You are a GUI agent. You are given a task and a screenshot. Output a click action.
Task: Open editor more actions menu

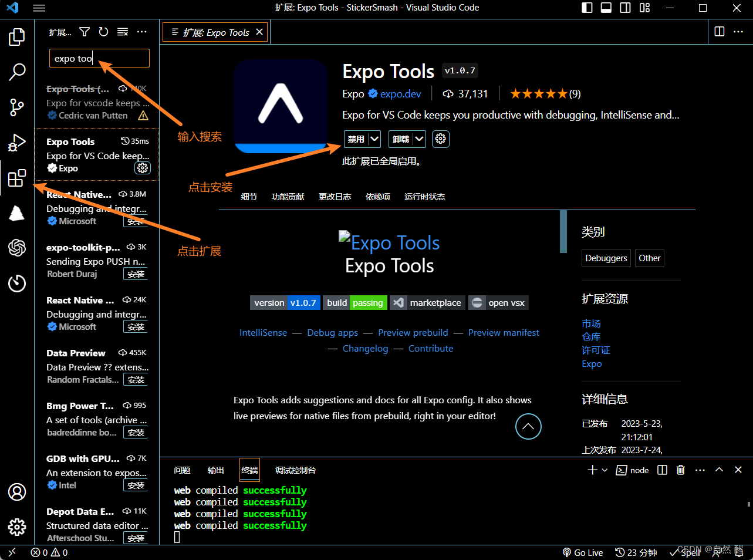point(738,32)
